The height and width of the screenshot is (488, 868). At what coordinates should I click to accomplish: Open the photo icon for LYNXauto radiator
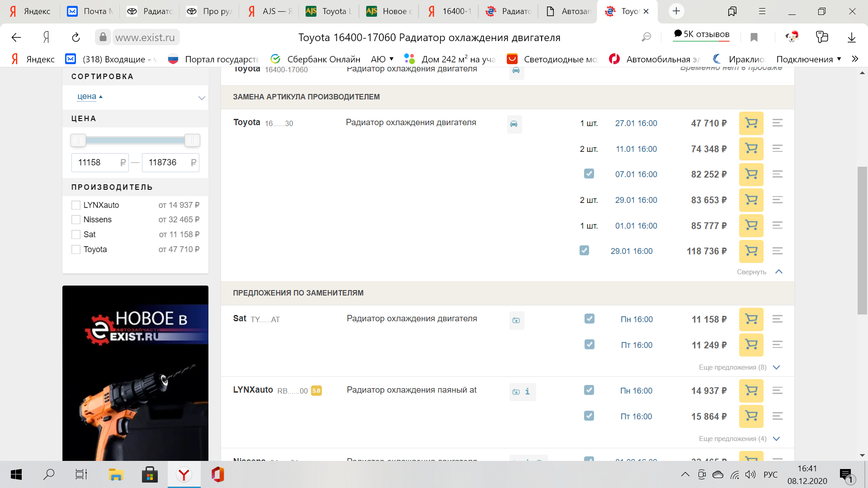coord(516,392)
